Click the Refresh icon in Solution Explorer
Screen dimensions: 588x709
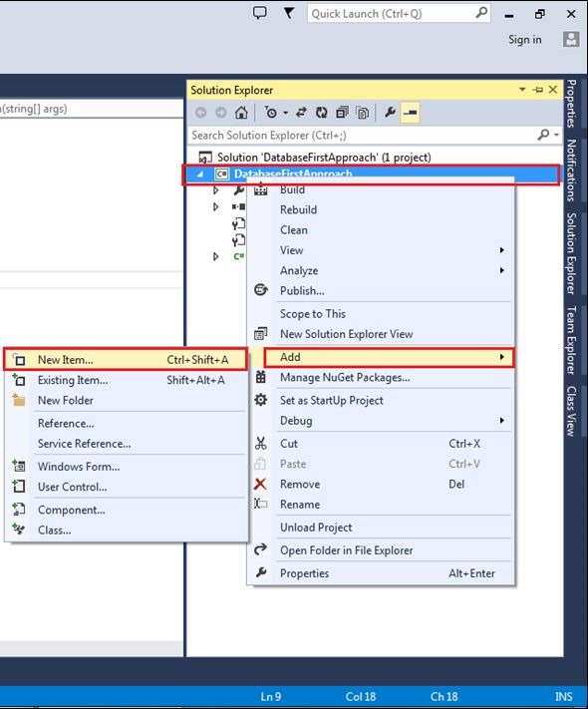321,112
